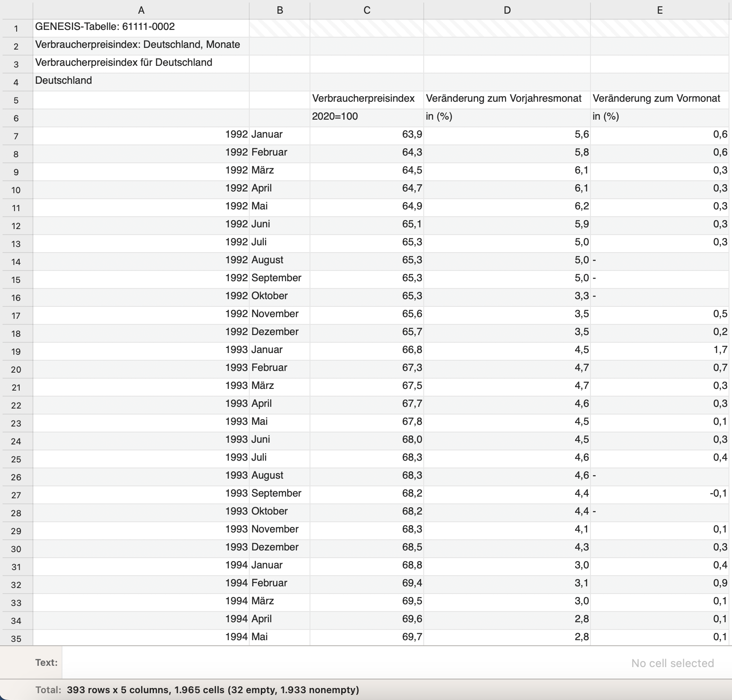Click the GENESIS-Tabelle: 61111-0002 cell
732x700 pixels.
tap(141, 27)
